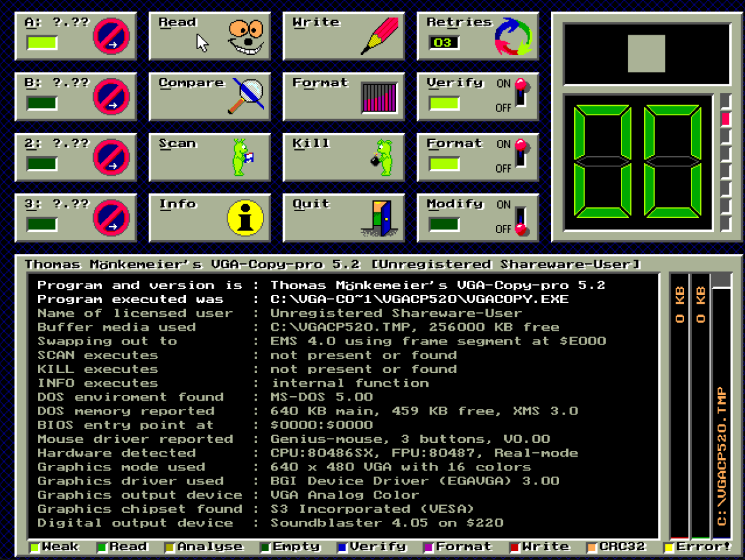Click "Genius-mouse, 3 buttons, V0.00" text

(x=410, y=439)
